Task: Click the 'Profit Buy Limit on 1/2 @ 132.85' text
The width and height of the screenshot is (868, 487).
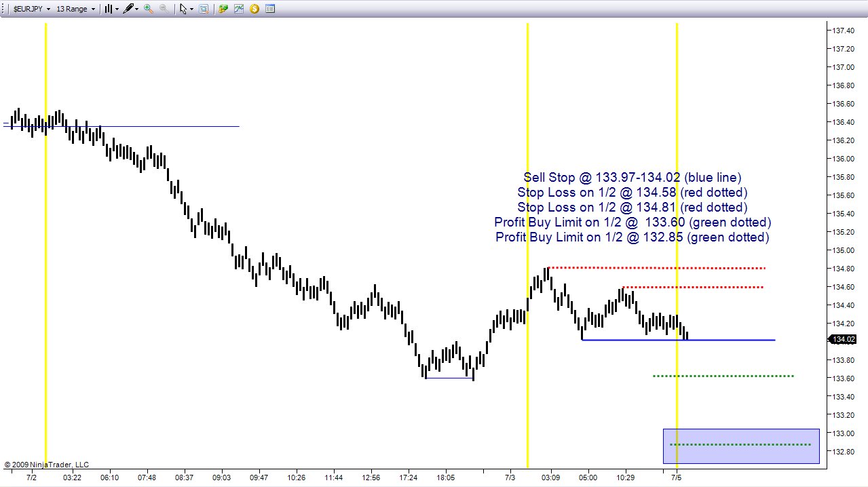Action: tap(633, 237)
